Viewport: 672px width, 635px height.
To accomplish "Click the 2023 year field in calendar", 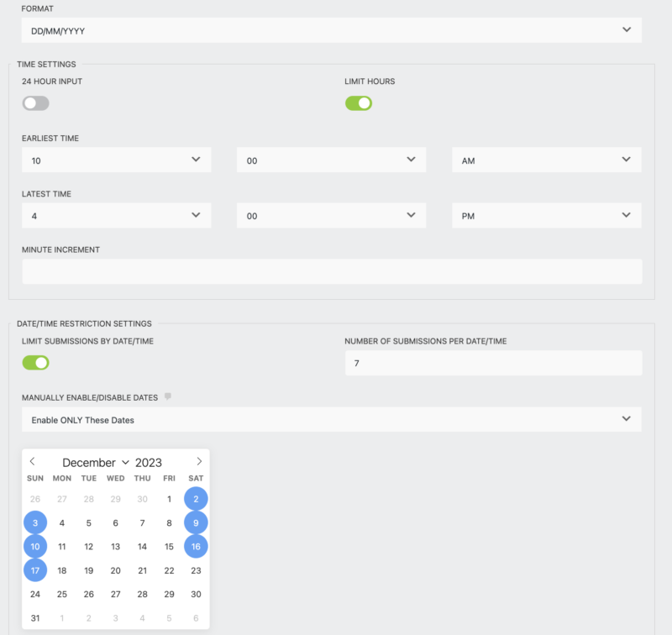I will pyautogui.click(x=149, y=463).
